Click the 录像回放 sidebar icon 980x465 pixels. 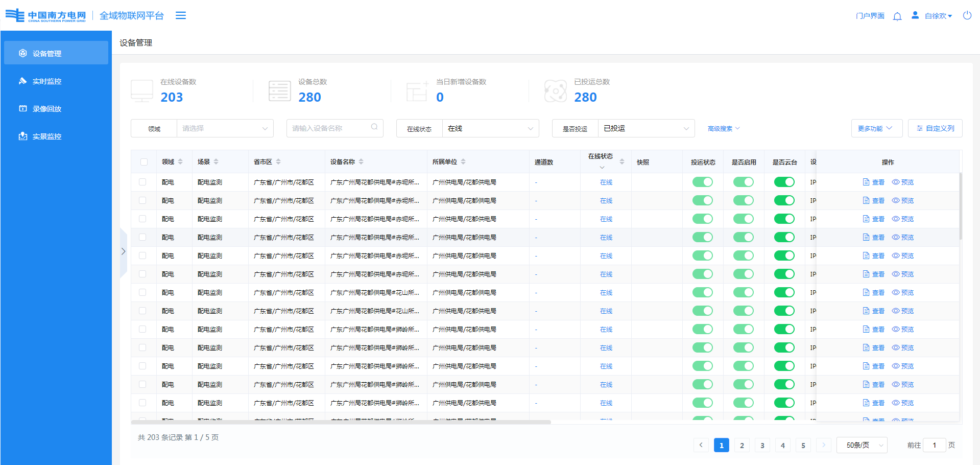[x=22, y=108]
